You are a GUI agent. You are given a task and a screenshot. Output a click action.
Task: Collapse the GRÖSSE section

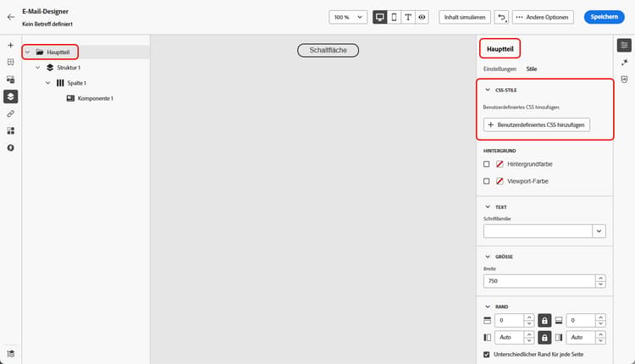click(488, 256)
